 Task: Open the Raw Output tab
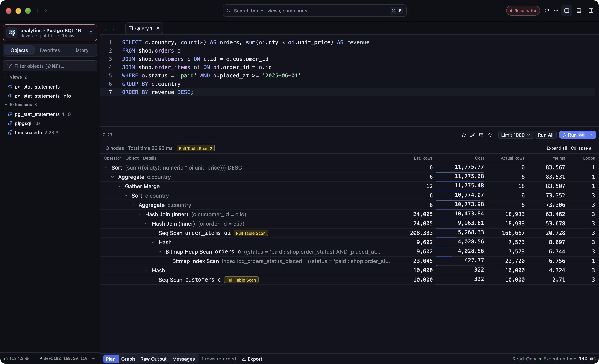click(x=153, y=359)
